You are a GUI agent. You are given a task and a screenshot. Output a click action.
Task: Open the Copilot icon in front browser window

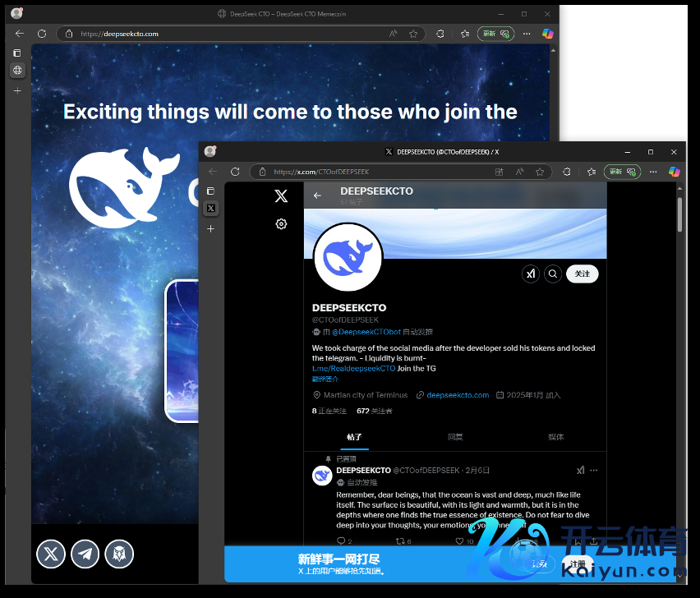pyautogui.click(x=674, y=172)
